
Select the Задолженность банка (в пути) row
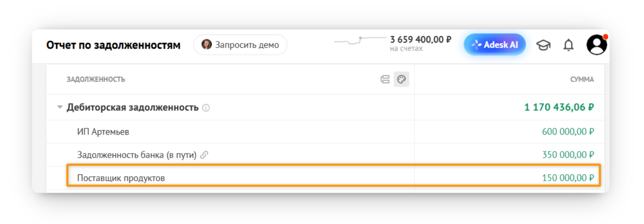click(x=325, y=155)
